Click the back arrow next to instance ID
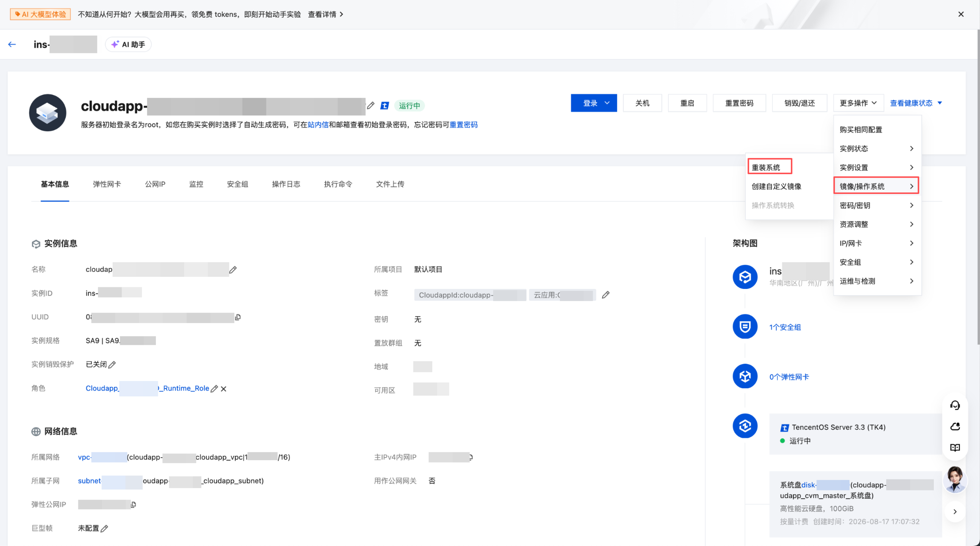The height and width of the screenshot is (546, 980). [12, 45]
